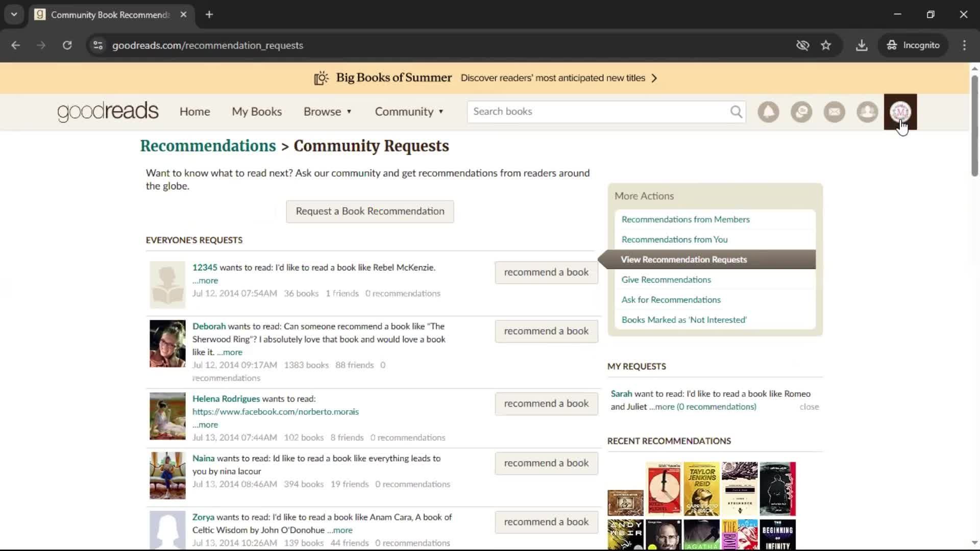Click the Recommendations breadcrumb link
The height and width of the screenshot is (551, 980).
point(208,146)
